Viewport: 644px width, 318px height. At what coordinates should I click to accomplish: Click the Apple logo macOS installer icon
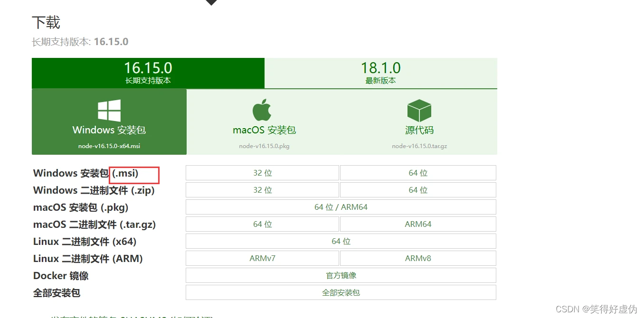[262, 111]
